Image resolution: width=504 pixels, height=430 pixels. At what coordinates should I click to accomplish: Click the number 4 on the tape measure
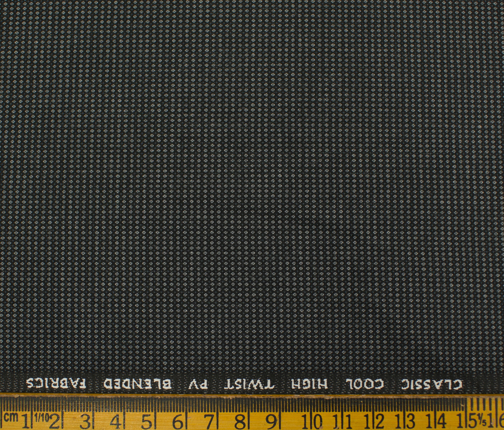(116, 421)
